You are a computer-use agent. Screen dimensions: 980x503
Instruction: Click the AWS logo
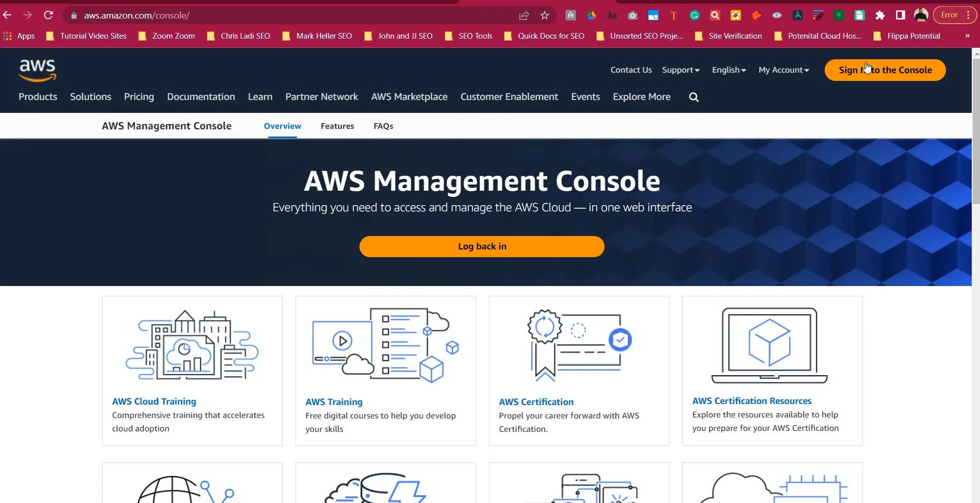(x=38, y=70)
